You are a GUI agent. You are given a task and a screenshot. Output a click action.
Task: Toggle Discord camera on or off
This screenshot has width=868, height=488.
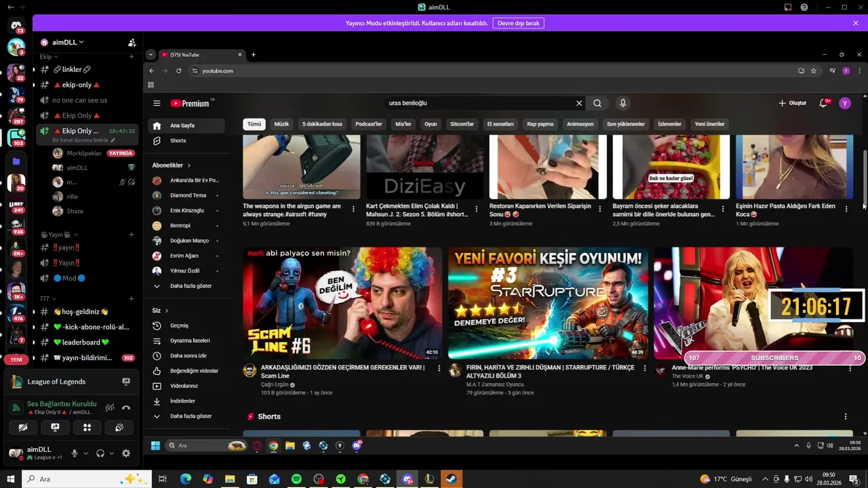point(22,428)
